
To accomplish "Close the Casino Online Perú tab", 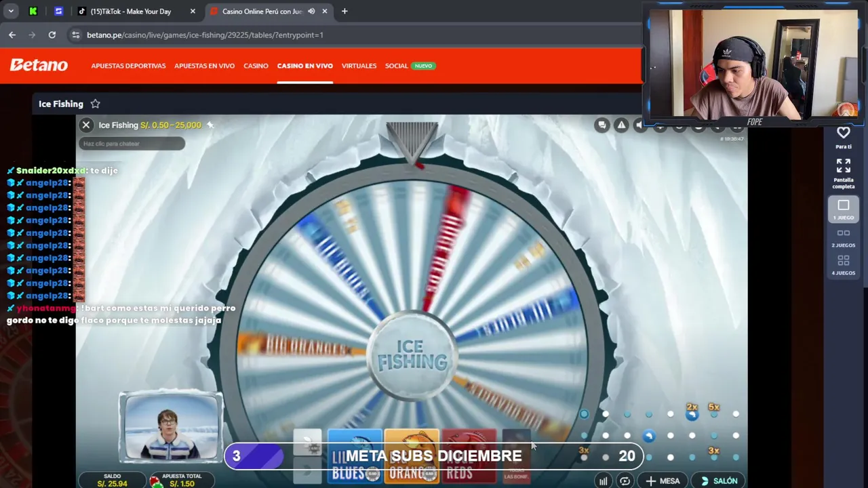I will point(325,12).
